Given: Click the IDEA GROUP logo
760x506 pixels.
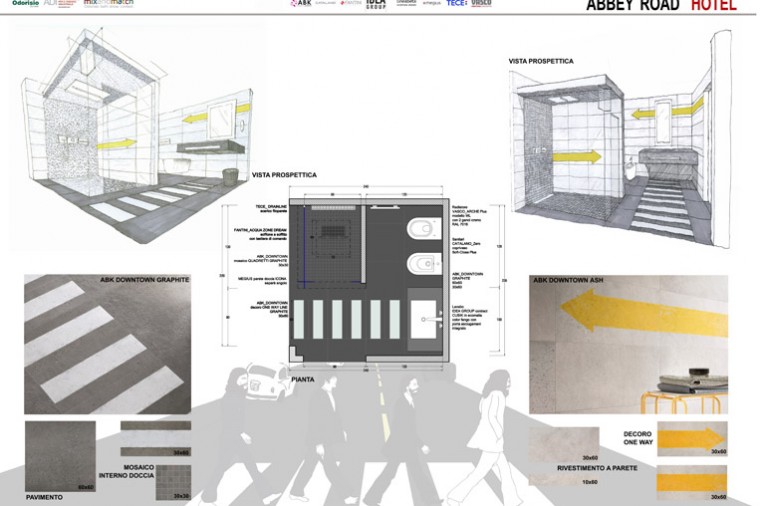Looking at the screenshot, I should pos(375,5).
